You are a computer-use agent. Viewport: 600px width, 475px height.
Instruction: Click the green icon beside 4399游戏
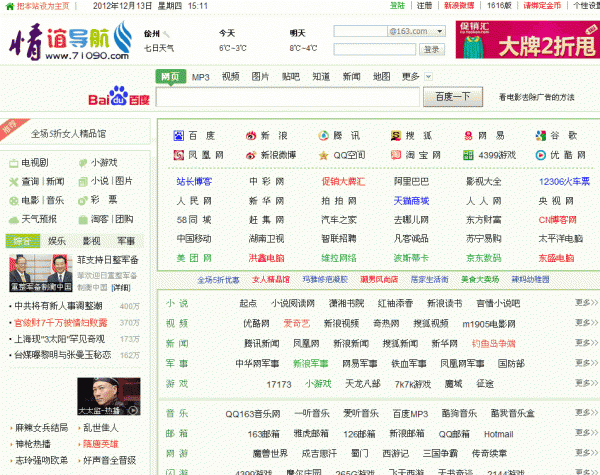[x=468, y=155]
